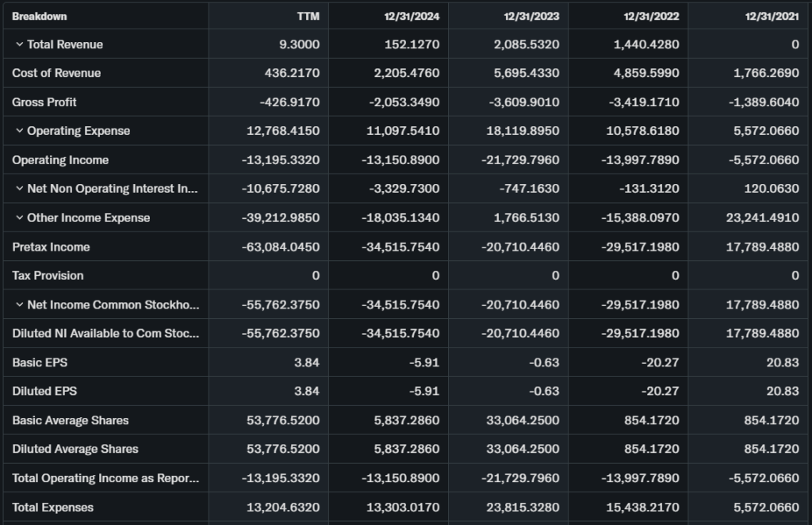Click the Tax Provision row label

(x=48, y=275)
